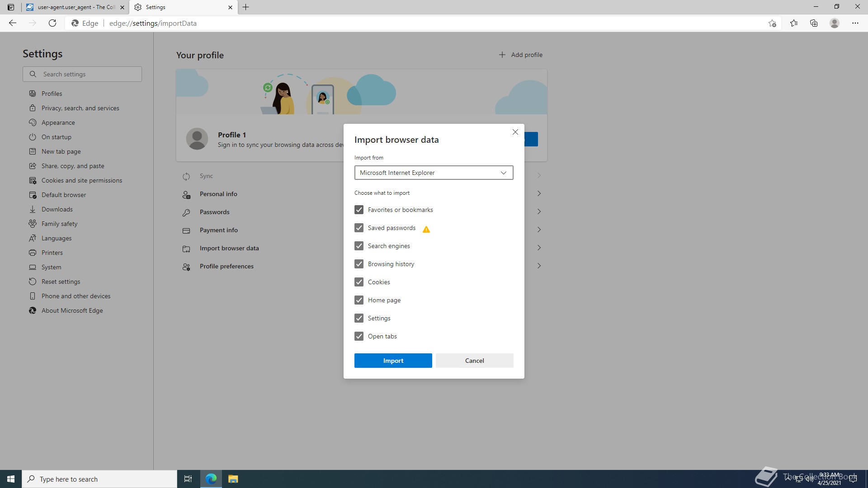Open the profile avatar icon in the toolbar
The image size is (868, 488).
(x=835, y=23)
